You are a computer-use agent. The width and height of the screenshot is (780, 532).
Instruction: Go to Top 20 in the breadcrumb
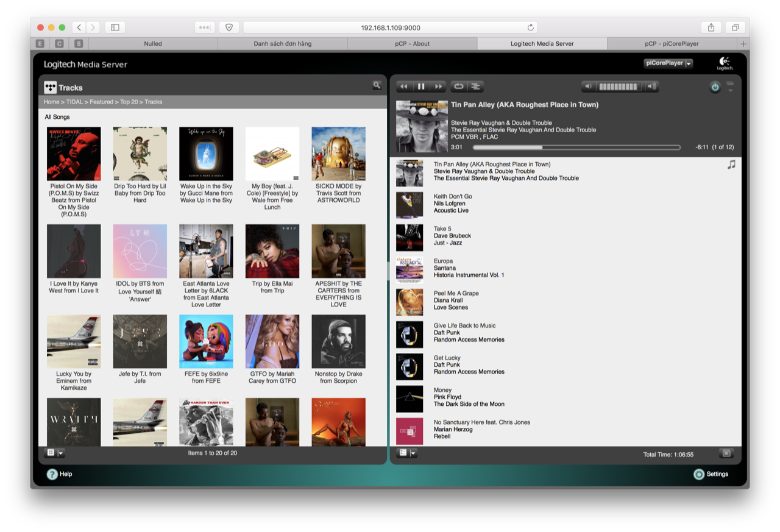pyautogui.click(x=129, y=102)
